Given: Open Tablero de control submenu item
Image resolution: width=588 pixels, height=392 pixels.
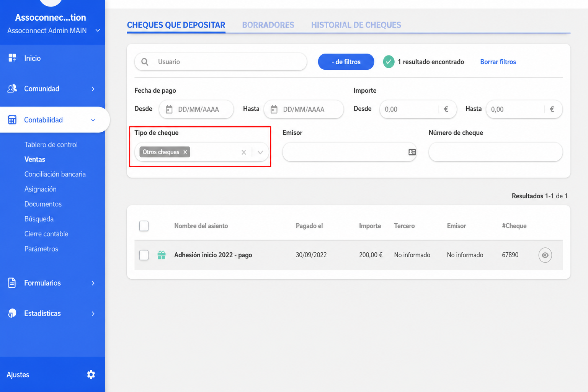Looking at the screenshot, I should tap(51, 144).
